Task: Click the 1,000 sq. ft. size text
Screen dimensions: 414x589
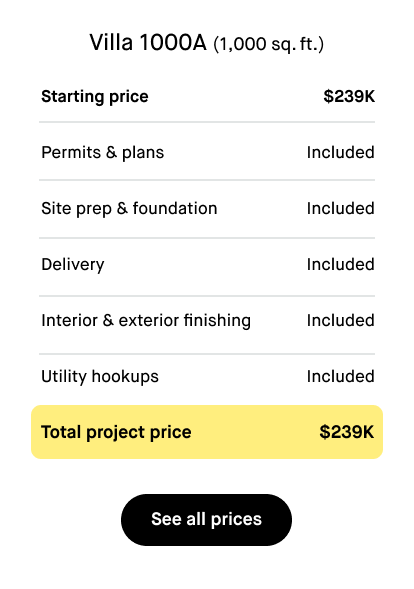Action: (269, 44)
